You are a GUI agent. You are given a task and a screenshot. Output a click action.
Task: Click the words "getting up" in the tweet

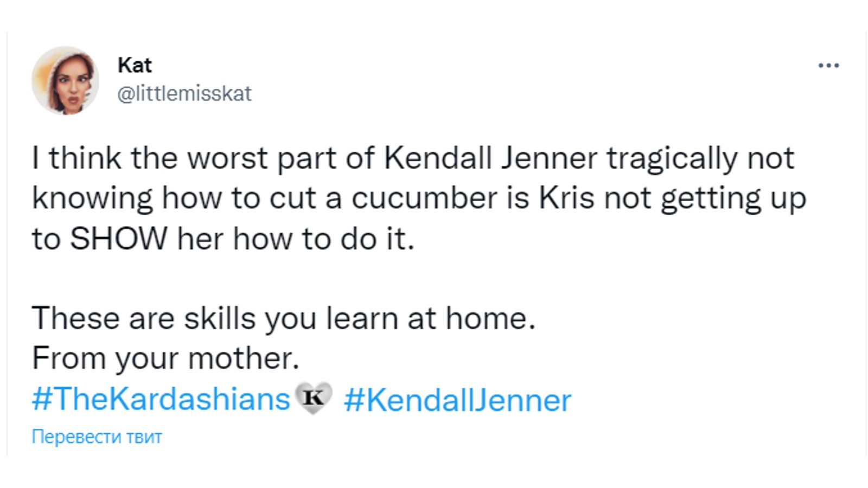pyautogui.click(x=733, y=198)
